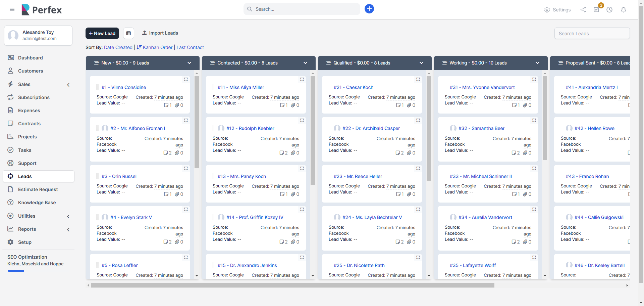
Task: Sort leads by Last Contact
Action: point(190,47)
